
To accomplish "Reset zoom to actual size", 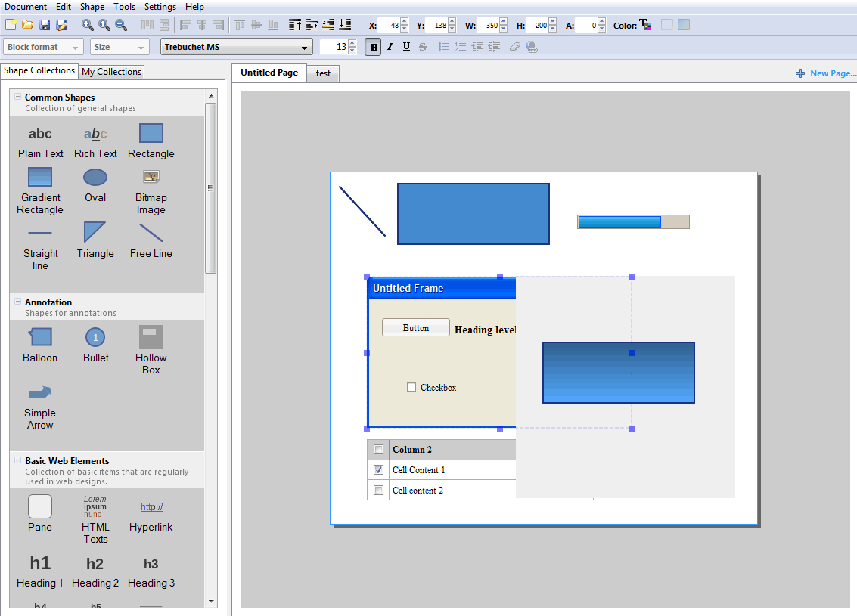I will click(x=104, y=25).
